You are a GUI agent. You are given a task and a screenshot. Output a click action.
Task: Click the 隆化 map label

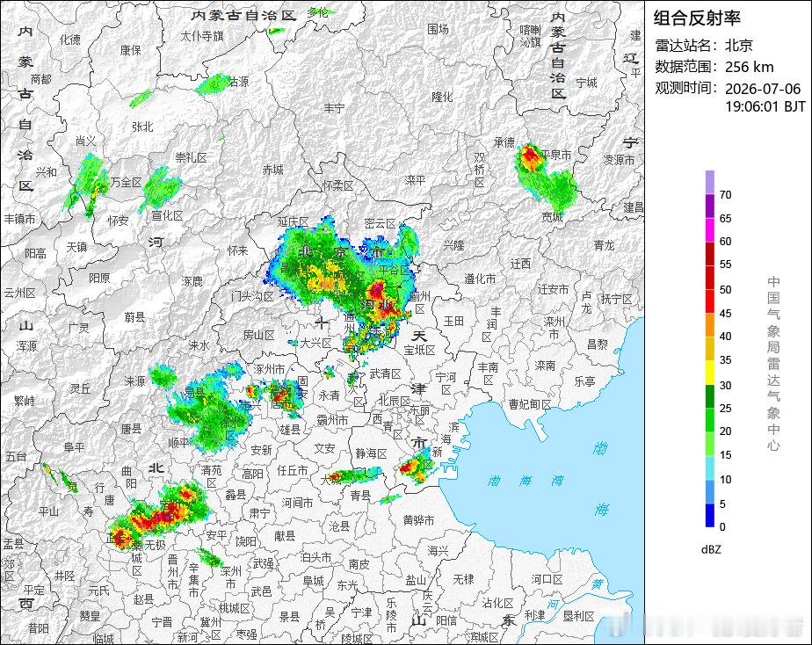coord(442,97)
